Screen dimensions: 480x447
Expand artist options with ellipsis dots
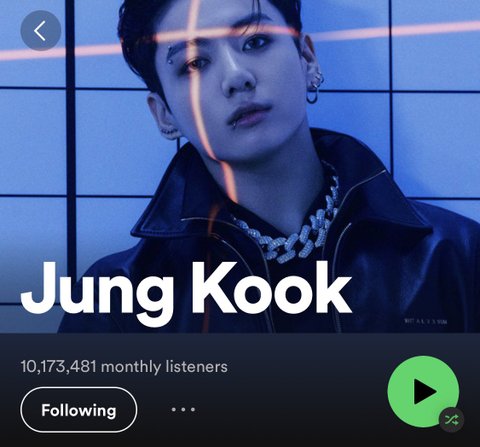[x=183, y=409]
